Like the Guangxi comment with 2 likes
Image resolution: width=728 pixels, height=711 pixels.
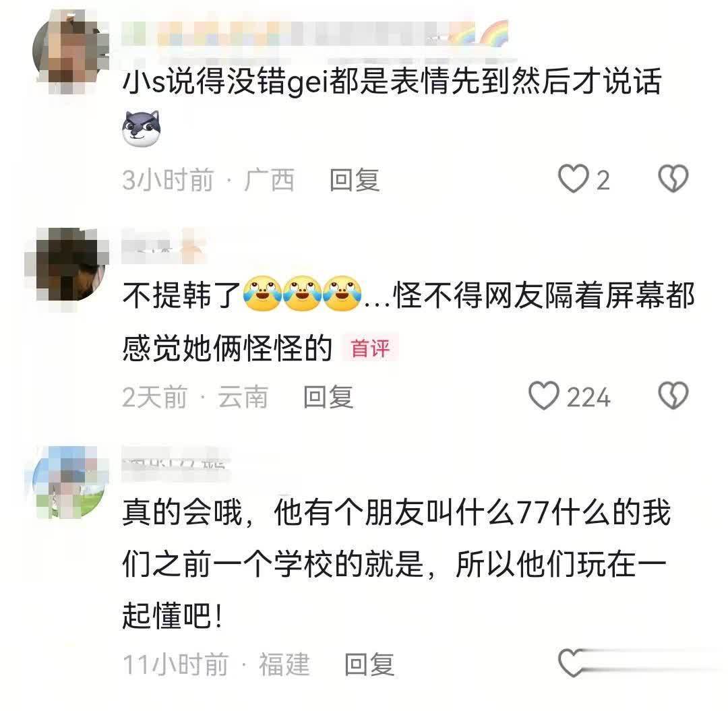coord(573,179)
